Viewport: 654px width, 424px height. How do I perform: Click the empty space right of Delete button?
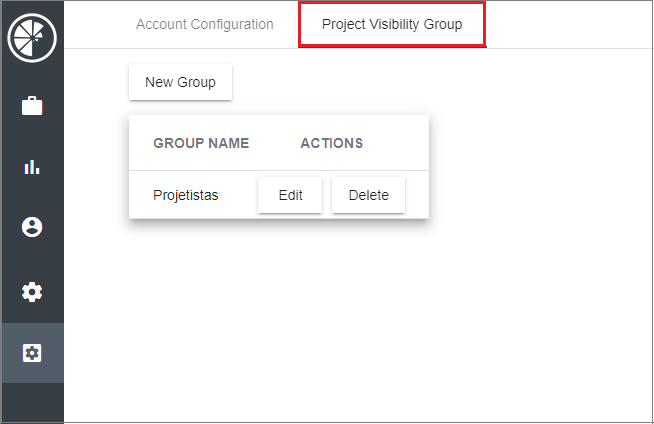(x=417, y=195)
